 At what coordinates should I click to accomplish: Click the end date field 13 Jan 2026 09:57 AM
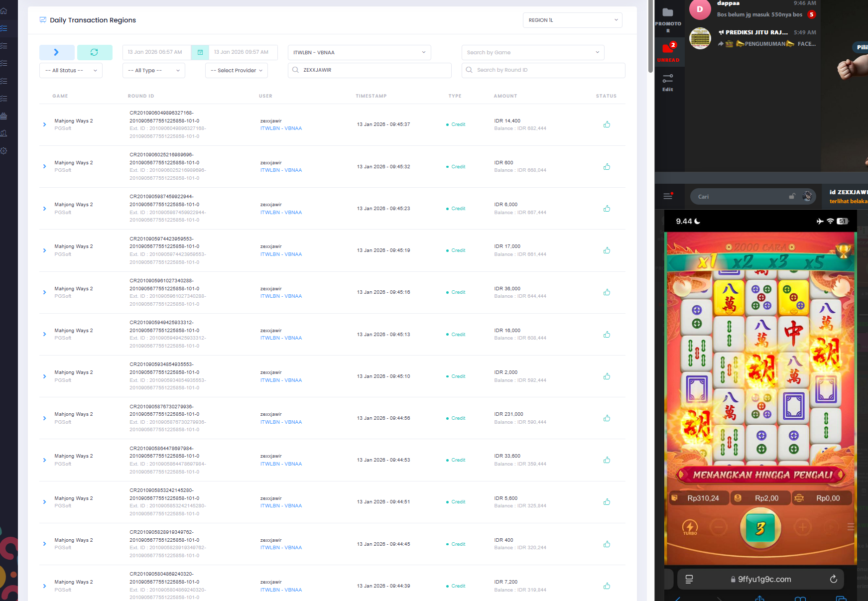(x=243, y=52)
